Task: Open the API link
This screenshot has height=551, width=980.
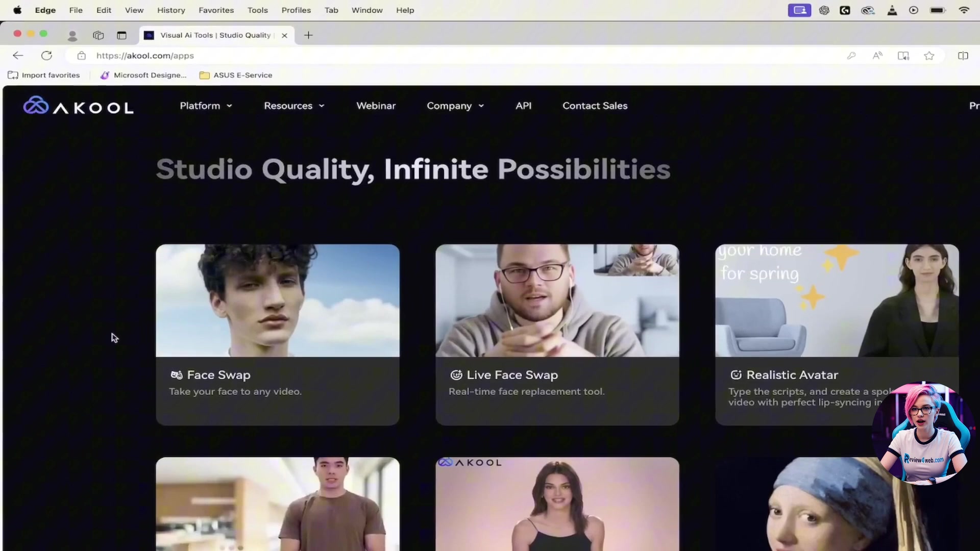Action: [x=523, y=106]
